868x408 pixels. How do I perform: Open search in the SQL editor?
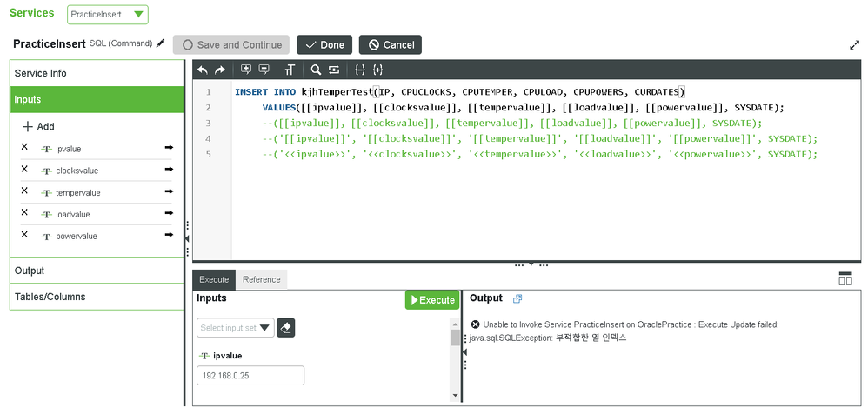(x=316, y=70)
